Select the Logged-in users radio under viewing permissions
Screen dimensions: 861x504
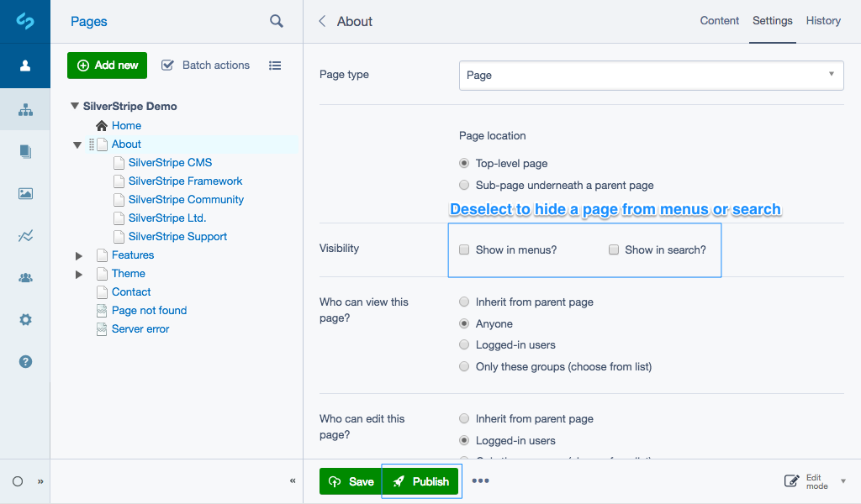pyautogui.click(x=463, y=344)
